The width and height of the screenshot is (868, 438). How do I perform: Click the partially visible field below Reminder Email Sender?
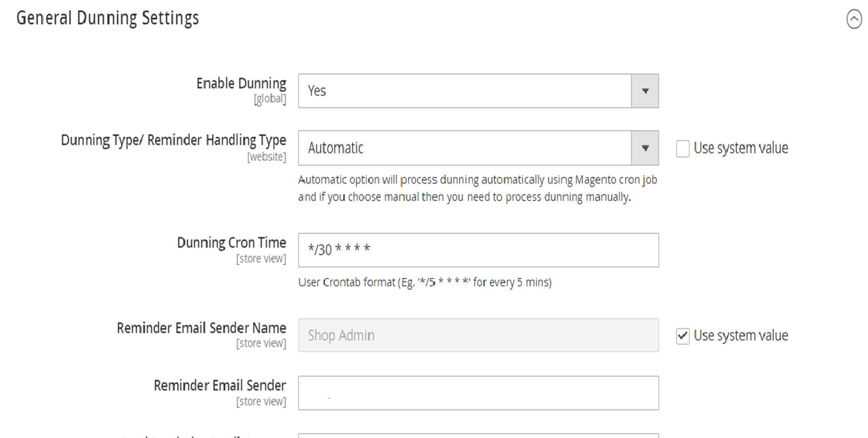pyautogui.click(x=478, y=435)
